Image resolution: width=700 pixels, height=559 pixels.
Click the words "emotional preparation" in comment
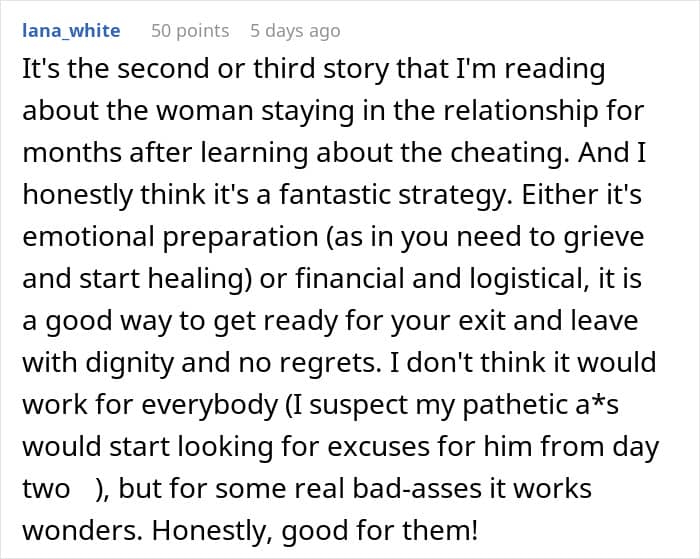click(170, 237)
